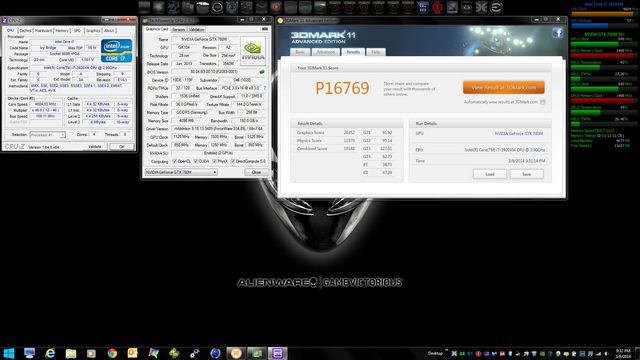Click the Save button in 3DMark
The height and width of the screenshot is (360, 640).
click(x=527, y=174)
